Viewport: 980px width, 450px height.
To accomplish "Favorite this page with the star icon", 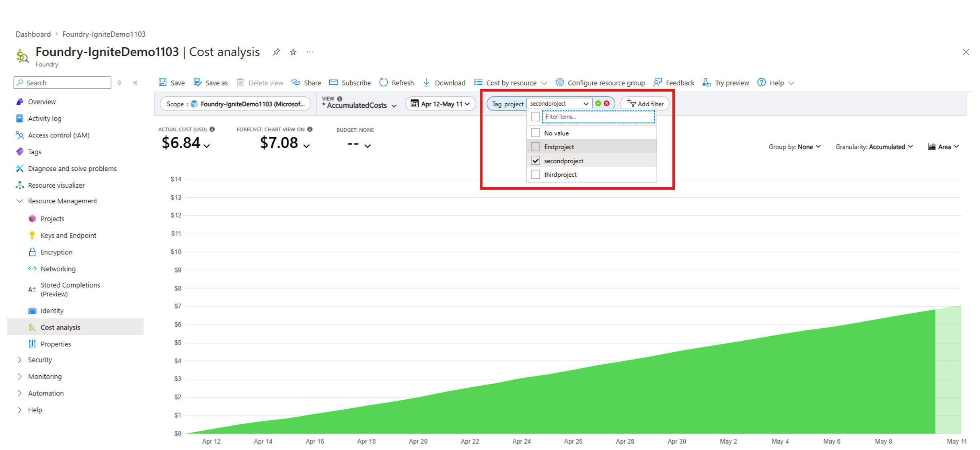I will 293,52.
